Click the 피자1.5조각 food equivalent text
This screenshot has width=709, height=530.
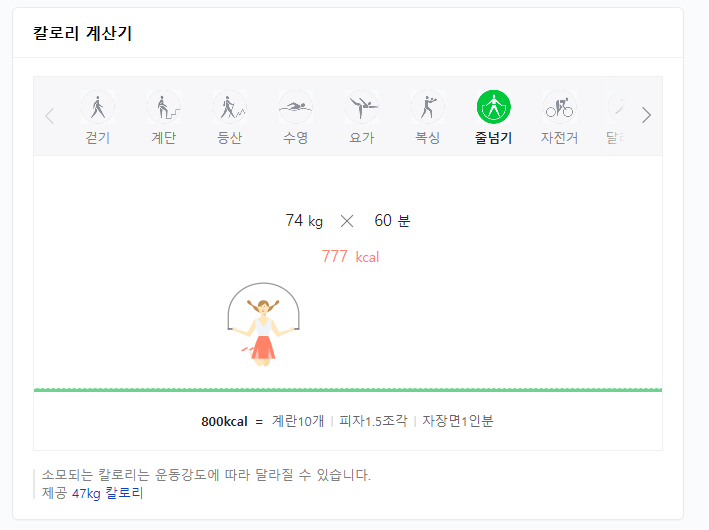point(373,421)
